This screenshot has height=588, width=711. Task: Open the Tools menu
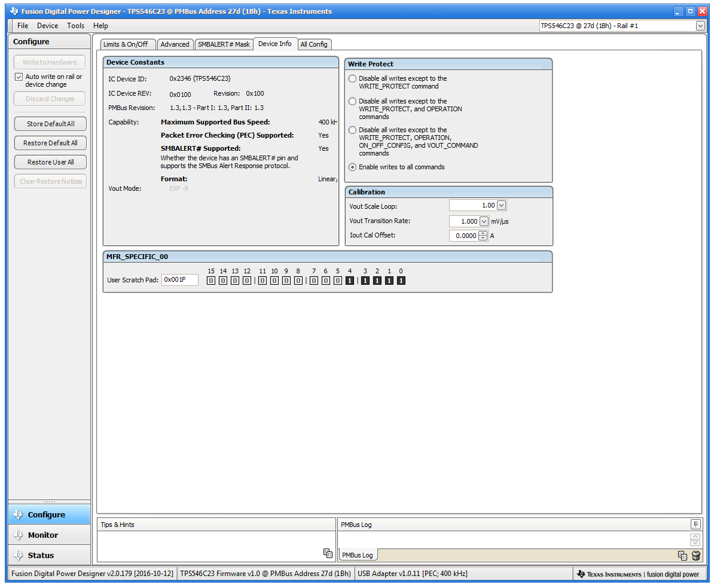coord(75,26)
